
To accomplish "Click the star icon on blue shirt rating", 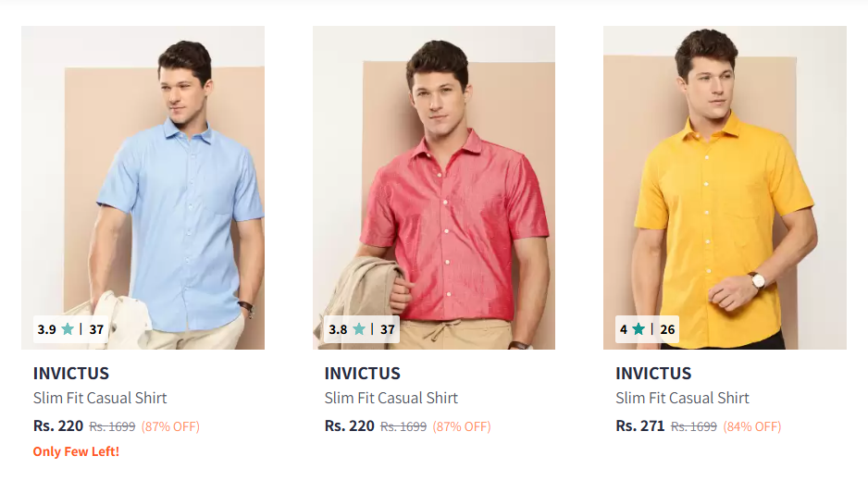I will (x=68, y=329).
